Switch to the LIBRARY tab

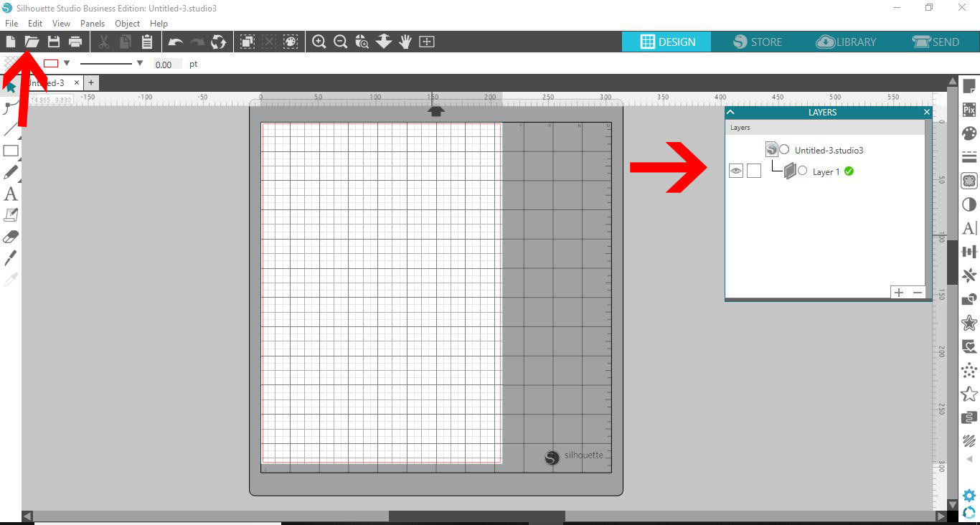click(847, 42)
